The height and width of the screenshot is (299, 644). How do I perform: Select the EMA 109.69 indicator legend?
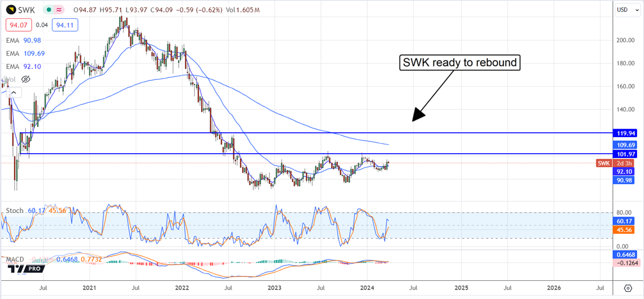[x=24, y=53]
